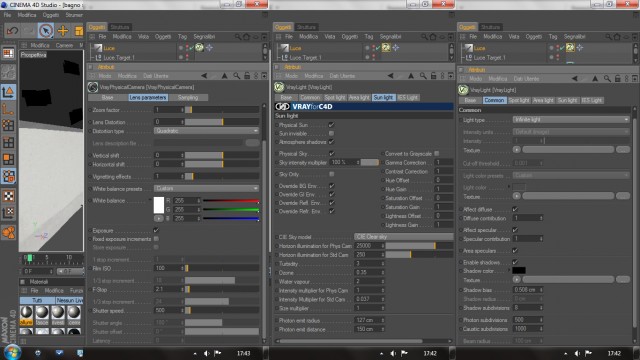Disable the Physical Sun checkbox
The width and height of the screenshot is (640, 360).
331,125
